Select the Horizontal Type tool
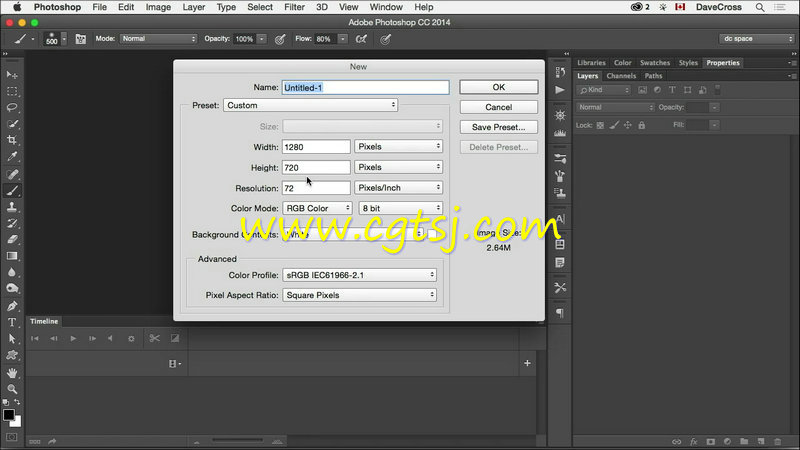 [12, 322]
